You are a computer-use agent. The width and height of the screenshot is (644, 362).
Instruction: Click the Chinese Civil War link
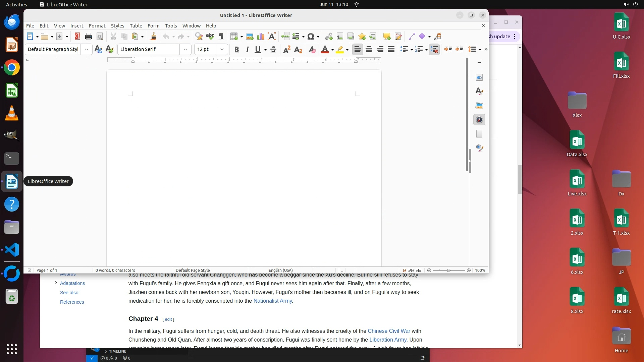click(389, 331)
